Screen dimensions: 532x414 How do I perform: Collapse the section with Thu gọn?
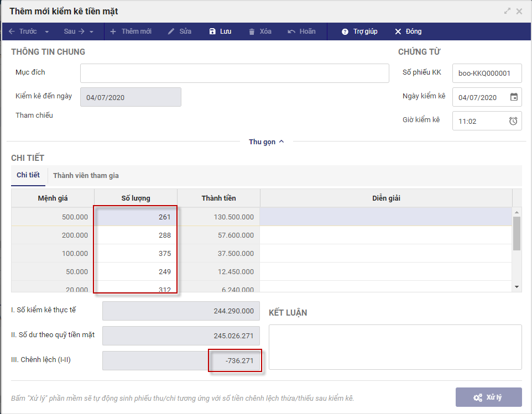(267, 142)
